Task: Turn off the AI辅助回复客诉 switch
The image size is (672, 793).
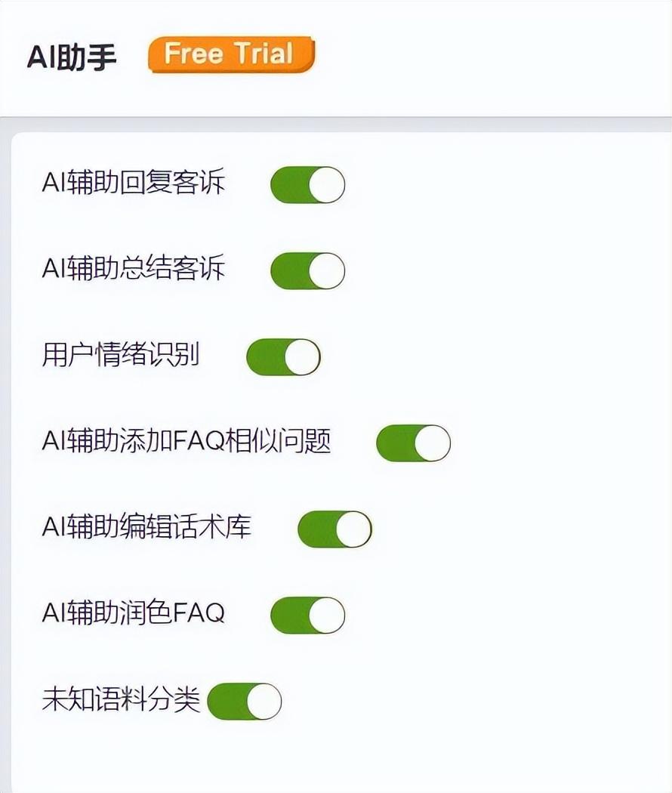Action: click(x=307, y=185)
